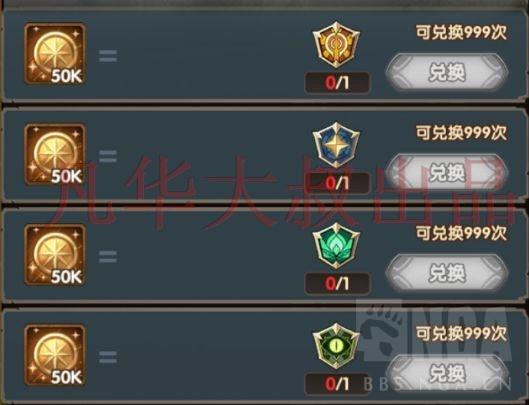Click 兑换 button in the first row
Screen dimensions: 529x405
tap(447, 72)
